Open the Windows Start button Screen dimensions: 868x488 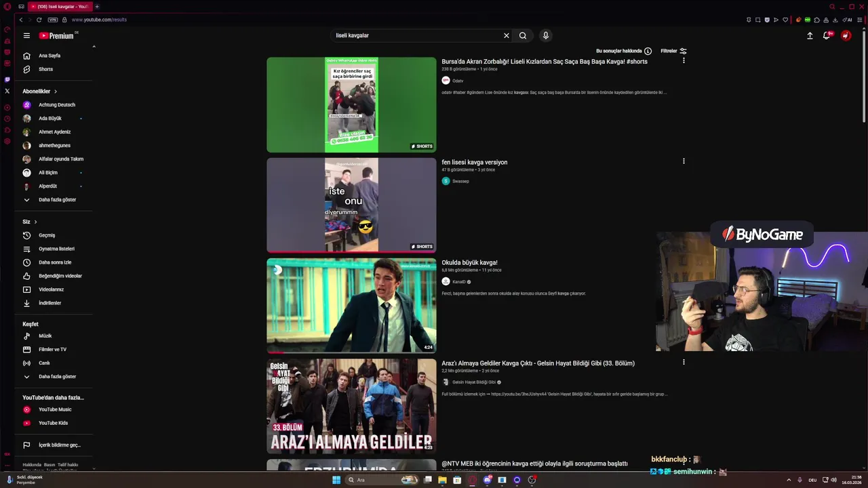tap(336, 480)
